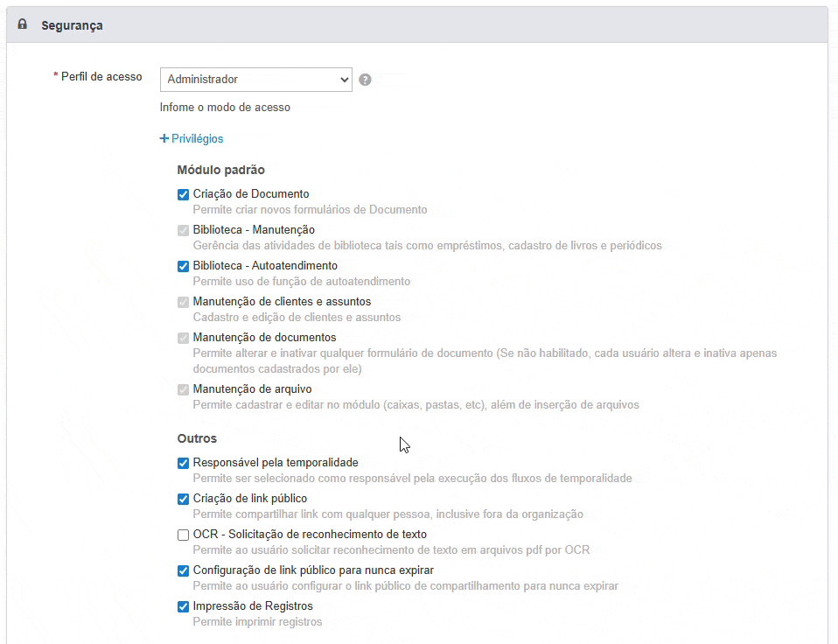Open the Perfil de acesso dropdown
Viewport: 838px width, 644px height.
pos(255,80)
